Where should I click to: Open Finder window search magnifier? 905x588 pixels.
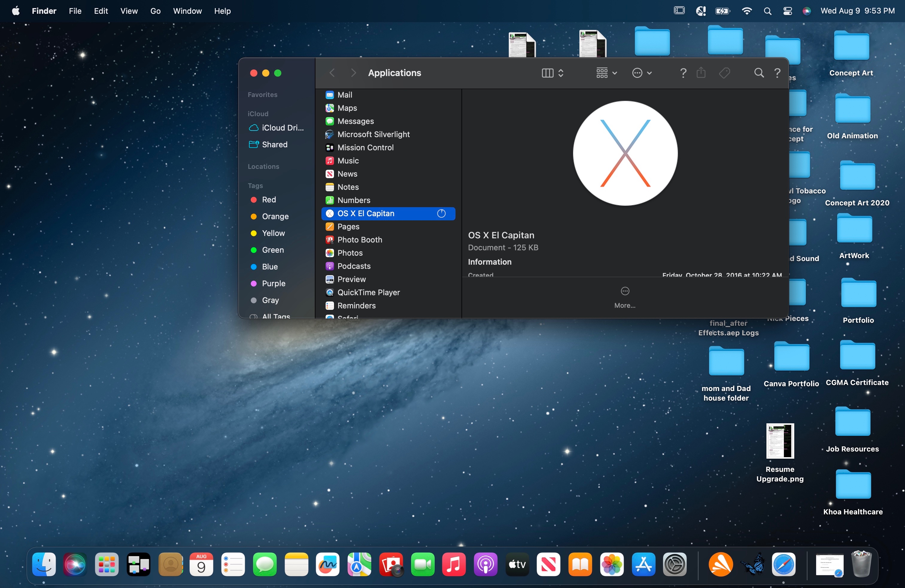pos(759,73)
